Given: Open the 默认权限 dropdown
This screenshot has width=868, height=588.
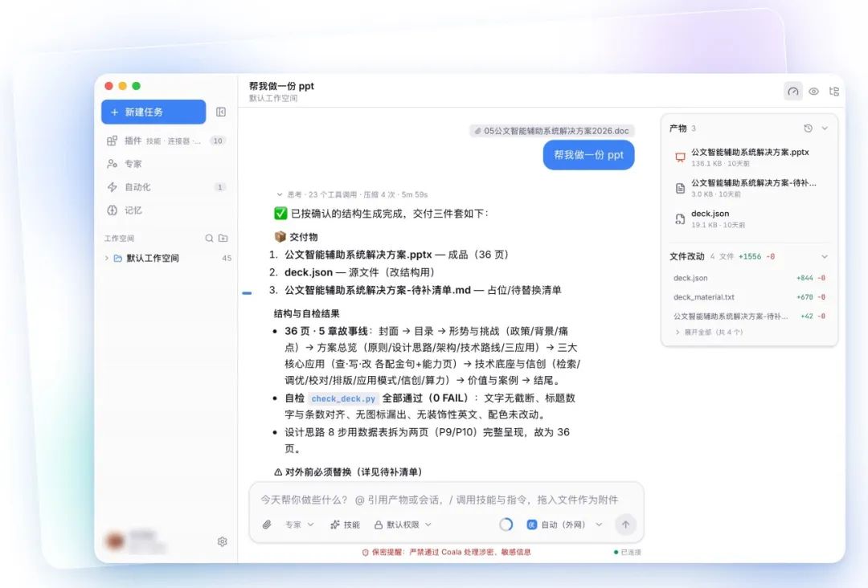Looking at the screenshot, I should 403,525.
